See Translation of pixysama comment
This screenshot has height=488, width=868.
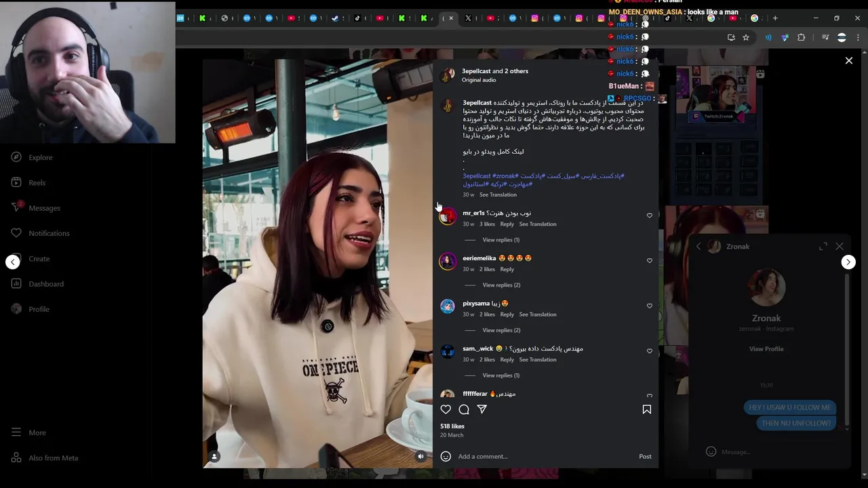point(538,314)
